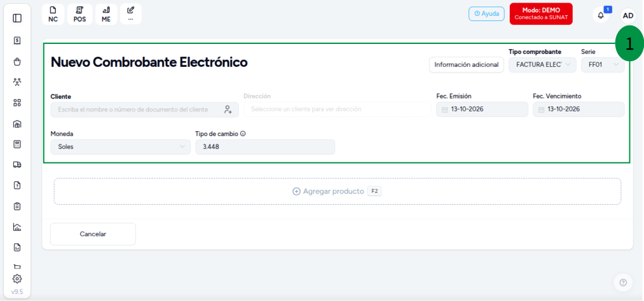Click the NC quick-access button

[x=53, y=15]
